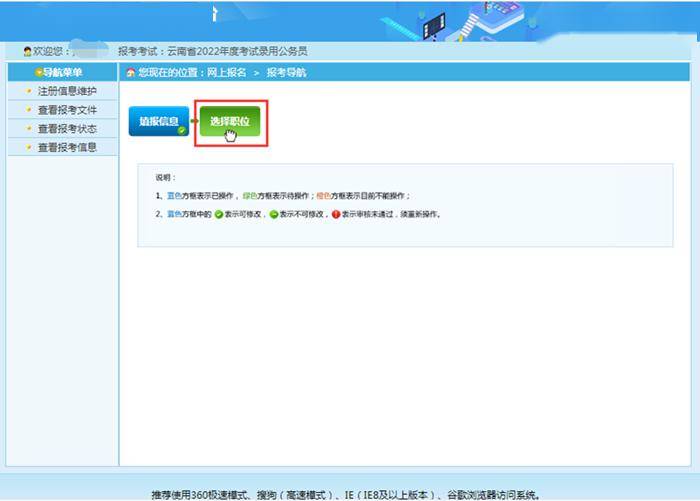700x501 pixels.
Task: Click the 报考导航 breadcrumb item
Action: [x=286, y=73]
